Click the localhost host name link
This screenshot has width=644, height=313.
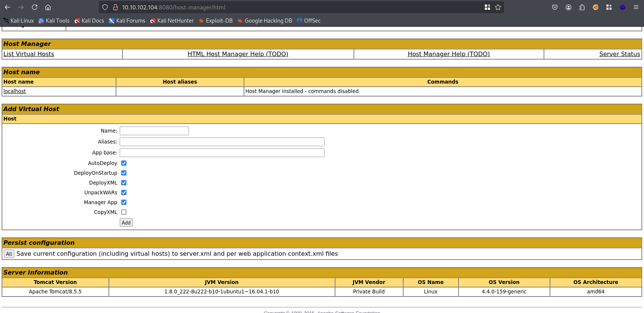pos(15,91)
